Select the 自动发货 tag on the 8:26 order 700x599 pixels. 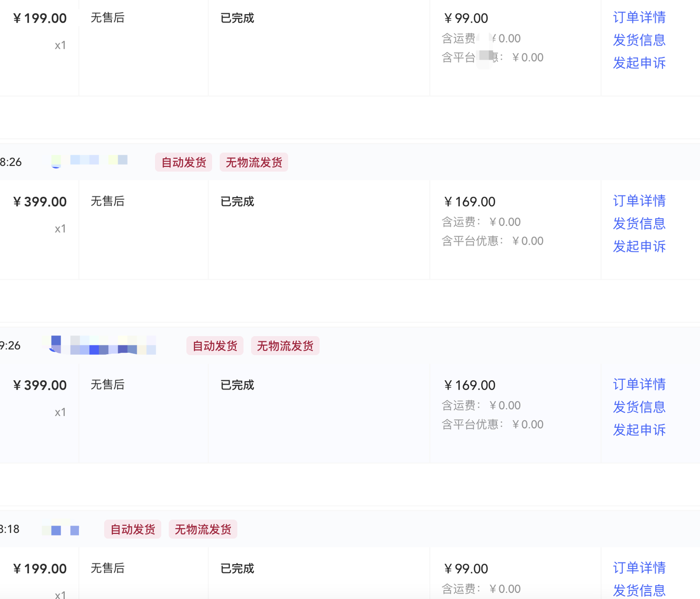pyautogui.click(x=183, y=162)
